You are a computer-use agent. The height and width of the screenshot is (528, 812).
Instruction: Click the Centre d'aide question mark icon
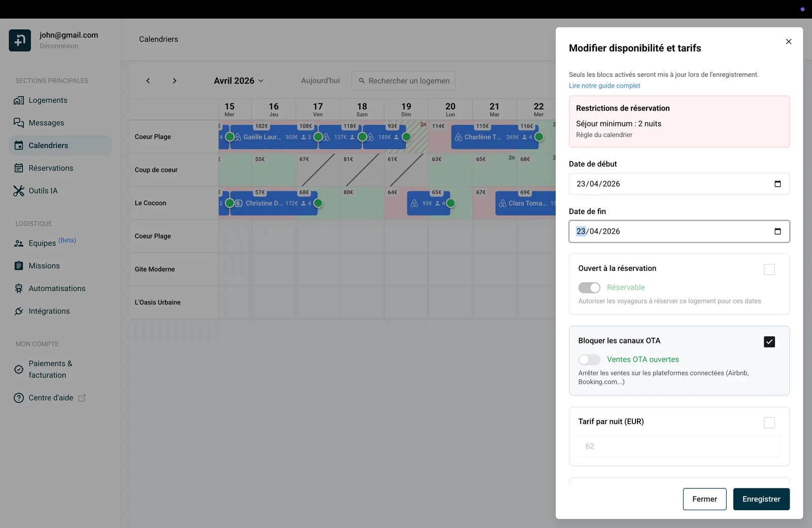pos(19,398)
